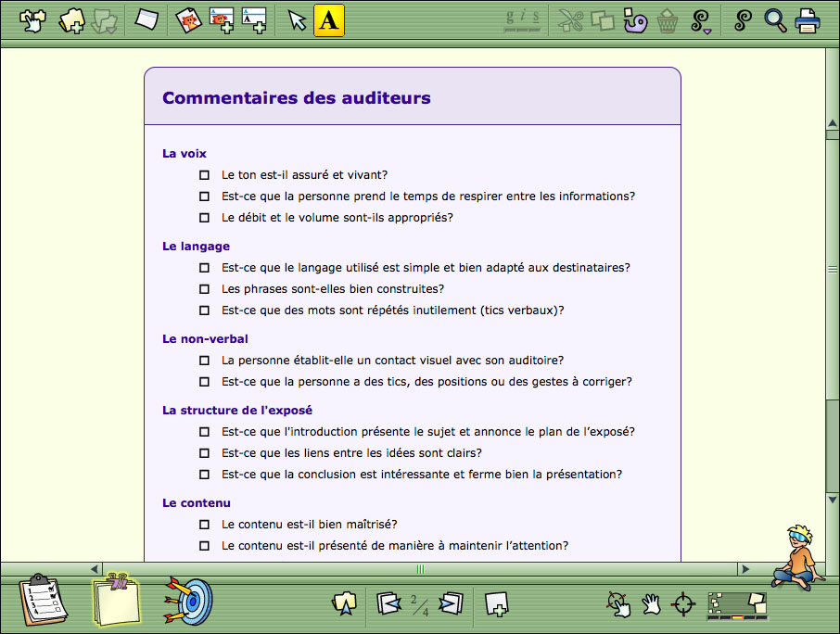Viewport: 840px width, 634px height.
Task: Click the 'Le non-verbal' heading
Action: (205, 339)
